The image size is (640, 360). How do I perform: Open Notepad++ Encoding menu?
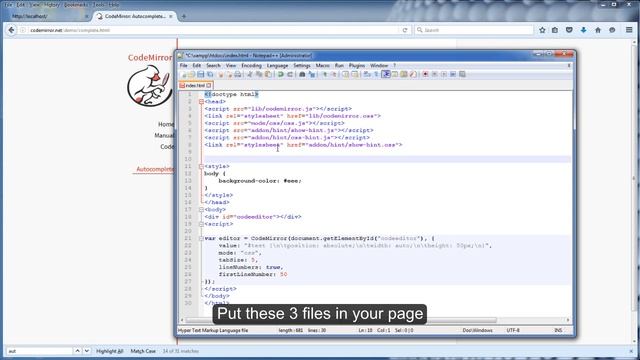coord(251,65)
